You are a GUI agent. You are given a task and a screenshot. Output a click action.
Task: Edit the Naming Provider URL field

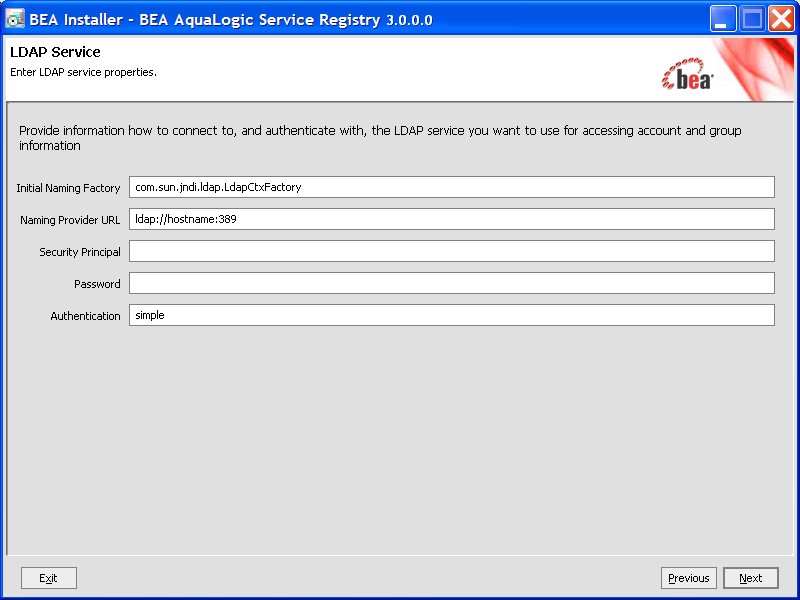click(452, 219)
